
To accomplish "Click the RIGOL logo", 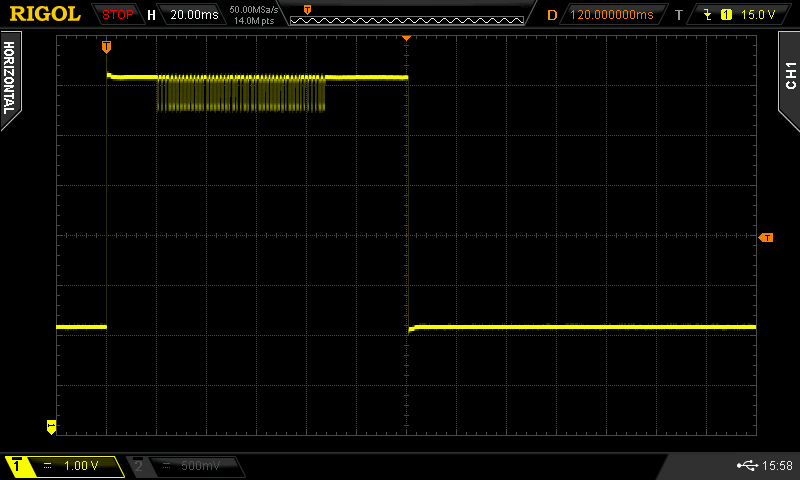I will click(45, 14).
